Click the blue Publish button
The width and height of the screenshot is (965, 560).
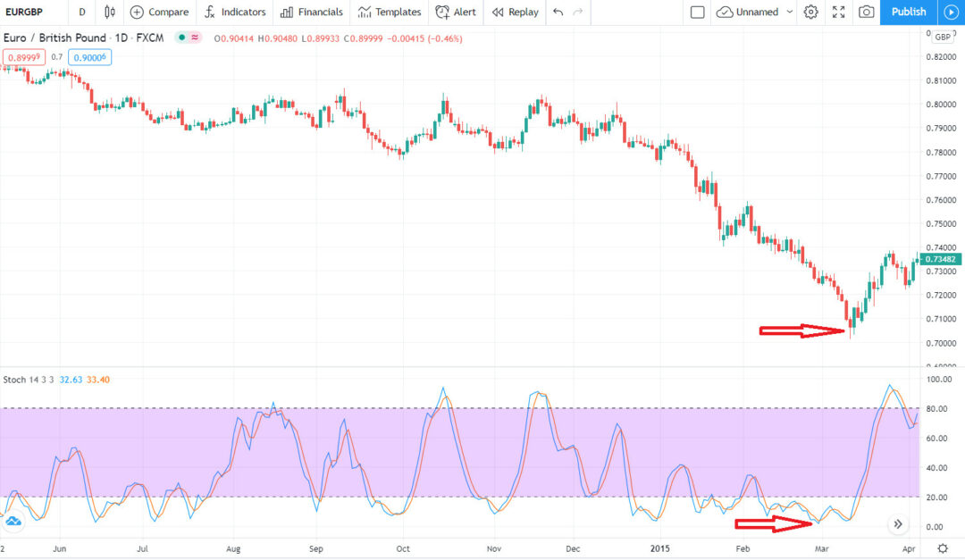pyautogui.click(x=908, y=12)
